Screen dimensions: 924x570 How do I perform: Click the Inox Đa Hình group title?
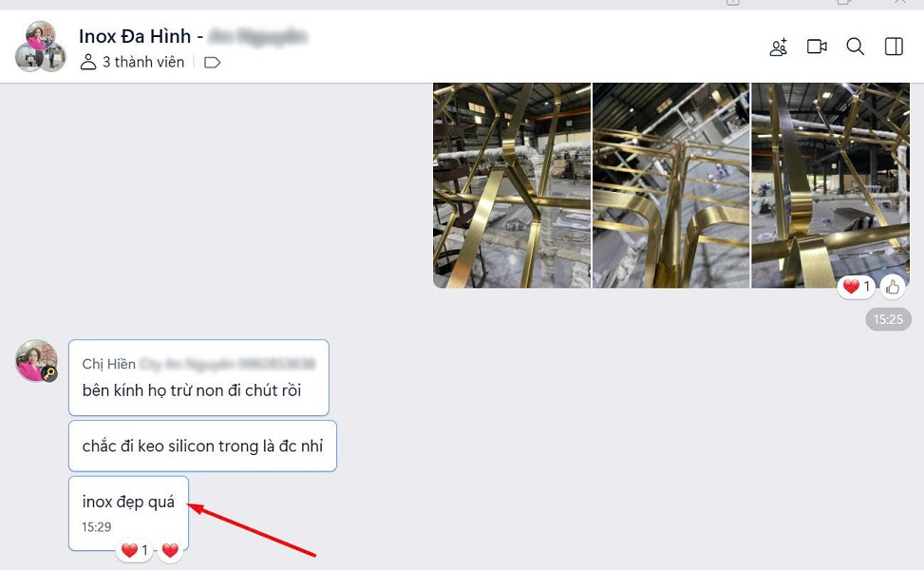(135, 36)
